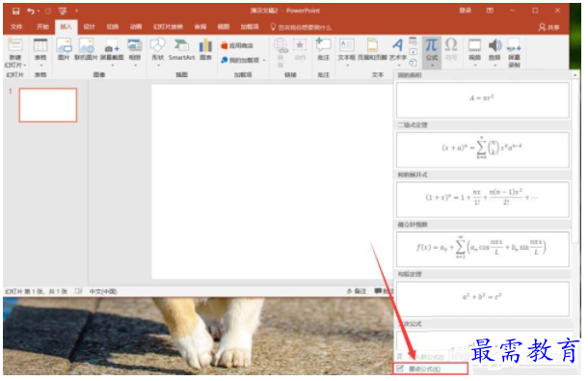The width and height of the screenshot is (588, 381).
Task: Expand the Shapes (形状) dropdown arrow
Action: click(158, 66)
